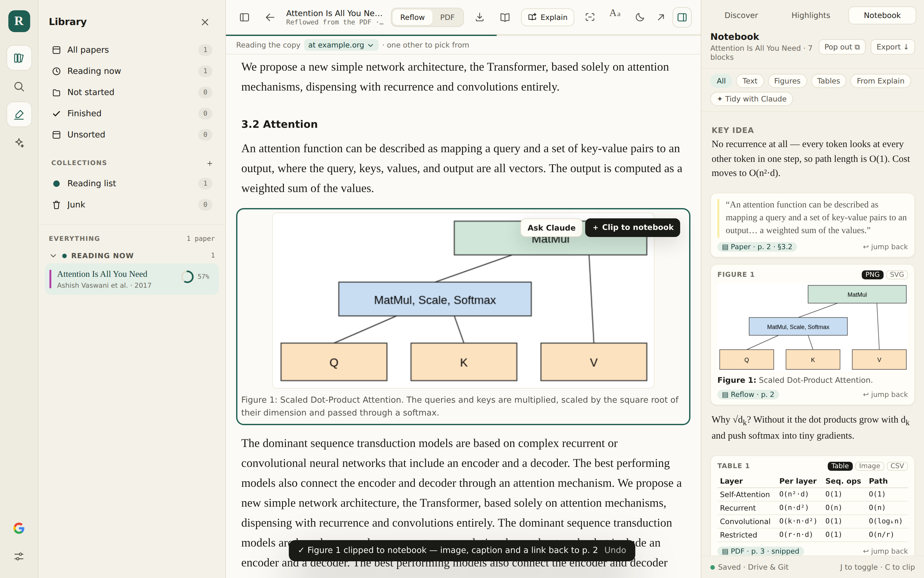Switch to the Discover tab

(741, 15)
